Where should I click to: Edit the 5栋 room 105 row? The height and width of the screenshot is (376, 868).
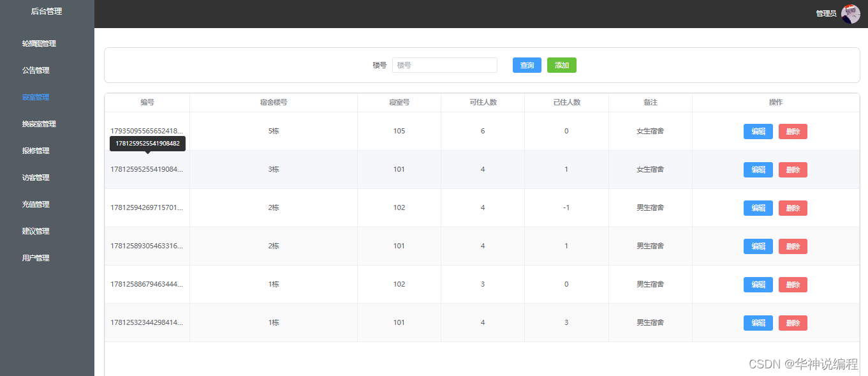tap(758, 132)
